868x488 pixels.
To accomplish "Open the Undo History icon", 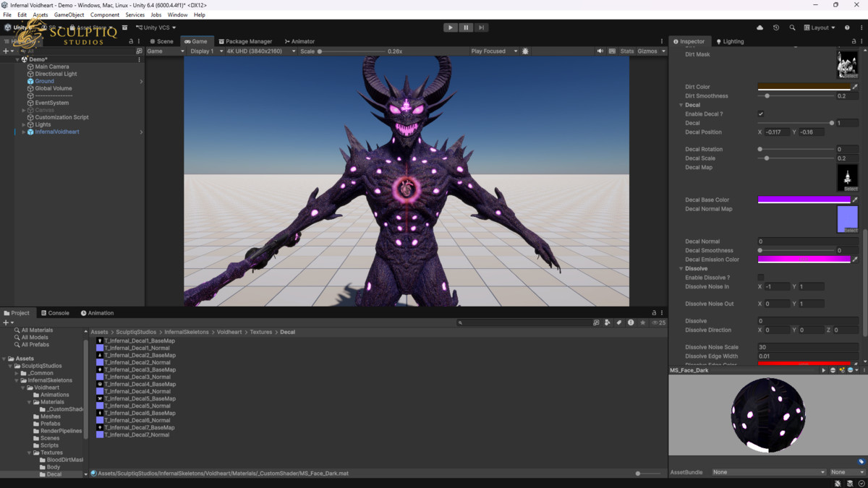I will click(x=776, y=27).
